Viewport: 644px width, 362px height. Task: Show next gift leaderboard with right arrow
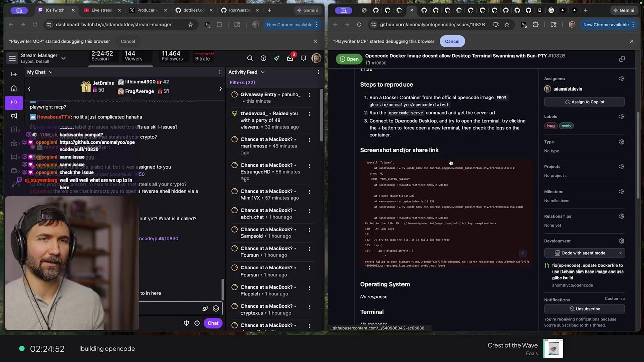pos(220,89)
